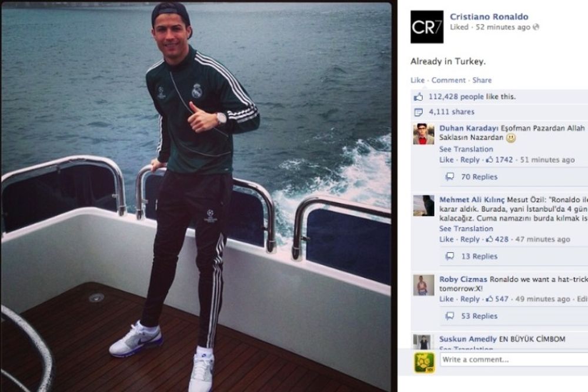Viewport: 588px width, 392px height.
Task: Click the thumbs-up icon beside 112,428 people
Action: click(418, 97)
